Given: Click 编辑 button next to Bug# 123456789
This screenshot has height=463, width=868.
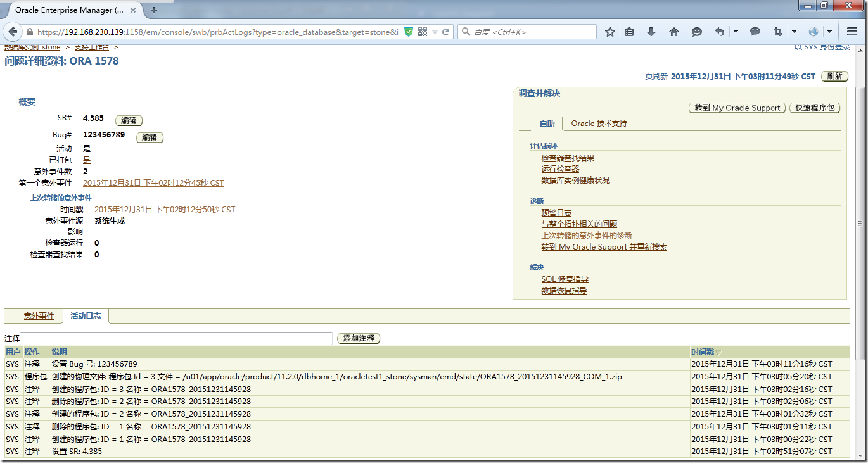Looking at the screenshot, I should 150,137.
